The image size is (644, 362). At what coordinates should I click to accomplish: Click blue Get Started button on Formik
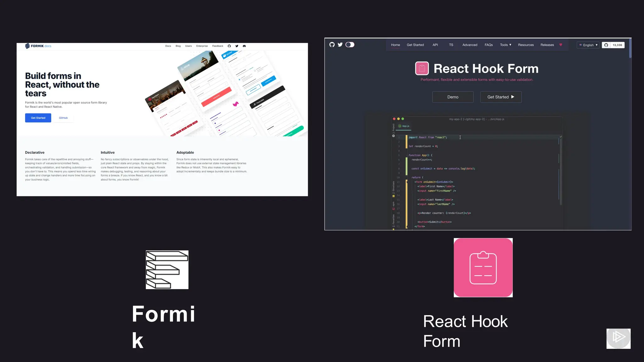38,118
